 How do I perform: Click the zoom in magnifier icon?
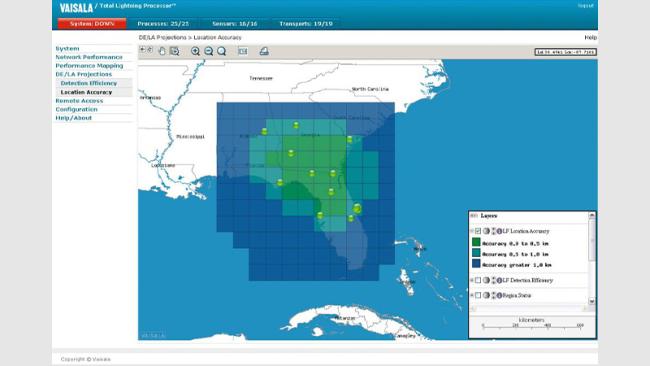tap(195, 51)
